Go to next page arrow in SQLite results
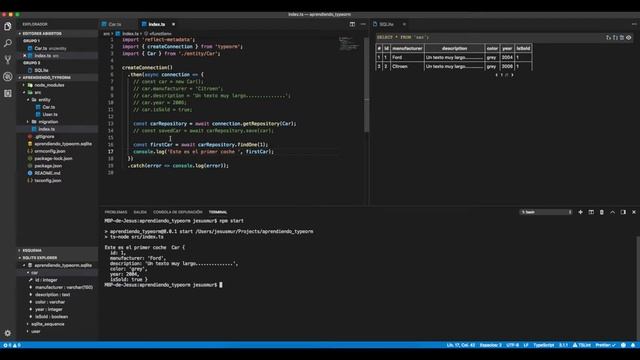640x360 pixels. [x=512, y=75]
